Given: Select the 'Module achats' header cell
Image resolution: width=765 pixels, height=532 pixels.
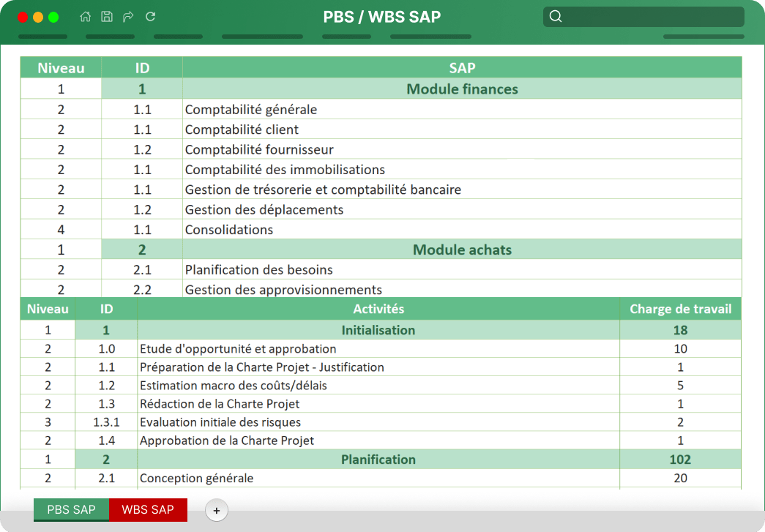Looking at the screenshot, I should tap(462, 250).
